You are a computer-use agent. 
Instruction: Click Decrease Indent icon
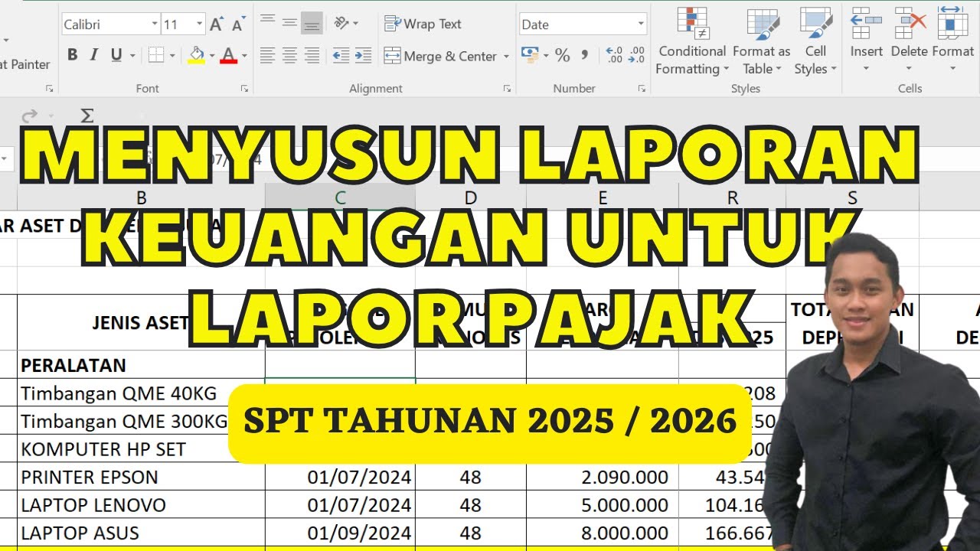pos(341,55)
